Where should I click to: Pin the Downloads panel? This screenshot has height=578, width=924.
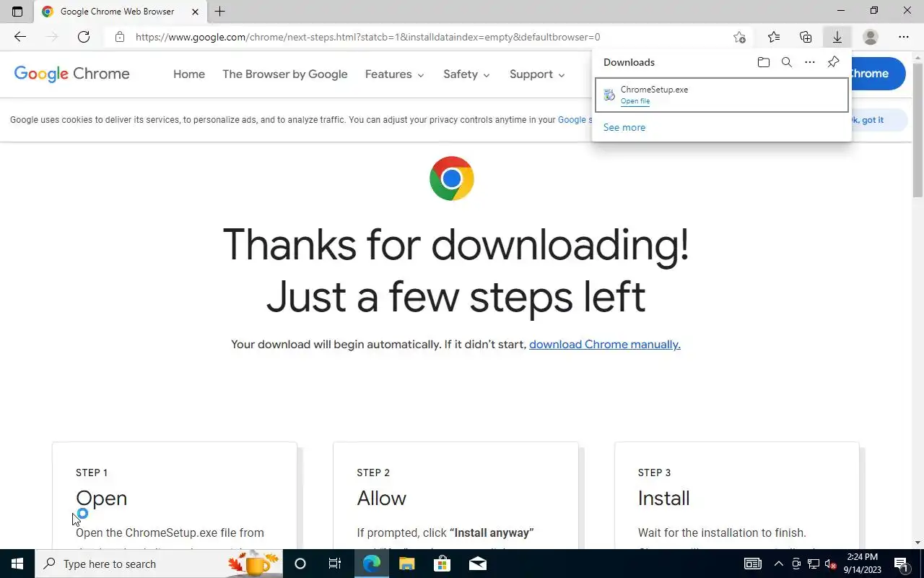point(833,62)
